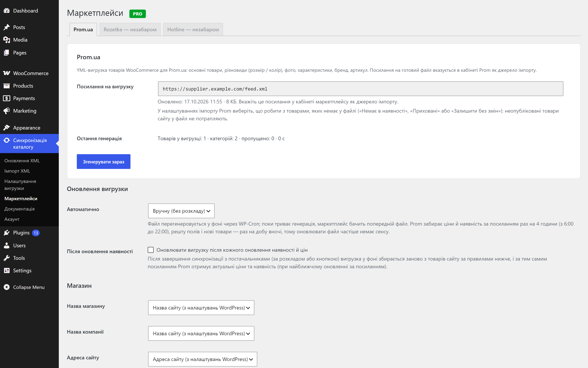Screen dimensions: 588x368
Task: Open the Налаштування вигрузки submenu item
Action: pos(20,185)
